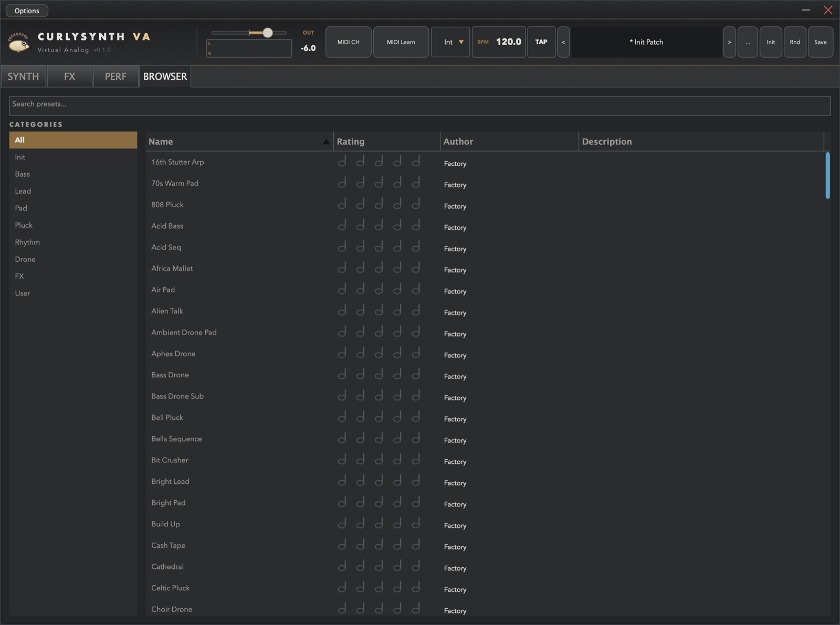Open the PERF tab
This screenshot has height=625, width=840.
coord(115,77)
